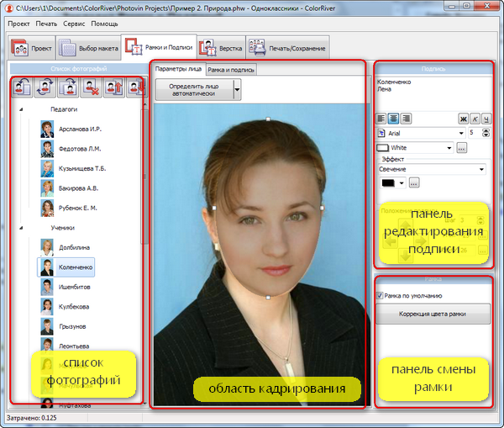Open the White text color dropdown
The width and height of the screenshot is (504, 428).
(449, 148)
